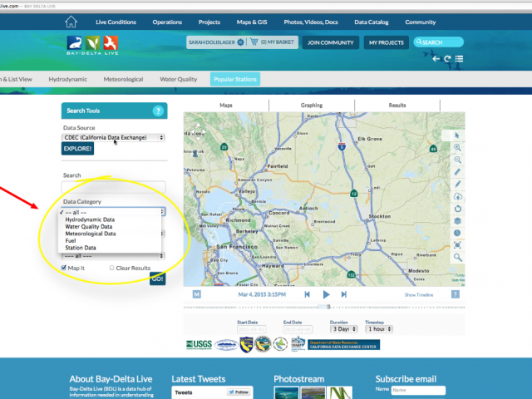The height and width of the screenshot is (399, 532).
Task: Toggle the Map It checkbox
Action: pyautogui.click(x=63, y=268)
